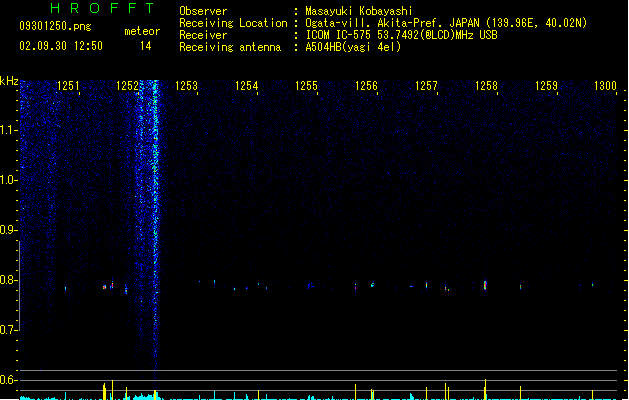Click the "Receiver" field label
Image resolution: width=629 pixels, height=400 pixels.
point(203,35)
